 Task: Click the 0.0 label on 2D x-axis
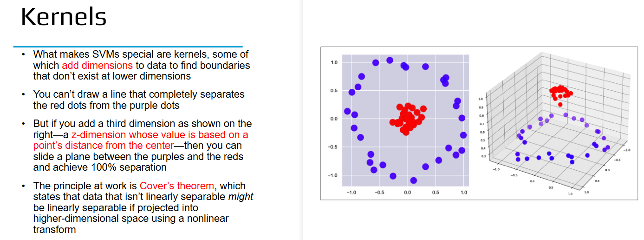(407, 193)
